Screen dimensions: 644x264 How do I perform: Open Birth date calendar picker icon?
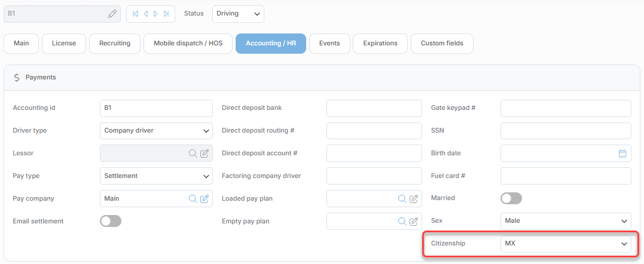click(x=622, y=154)
